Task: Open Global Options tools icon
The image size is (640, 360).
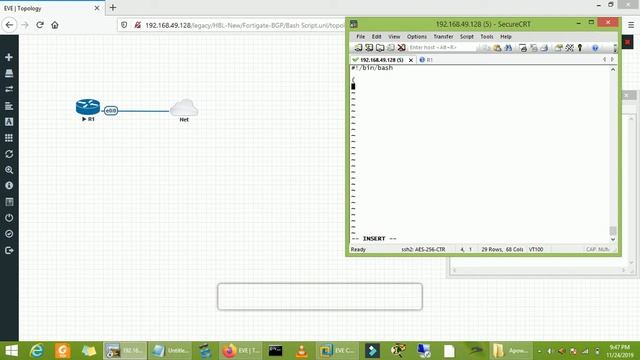Action: coord(570,48)
